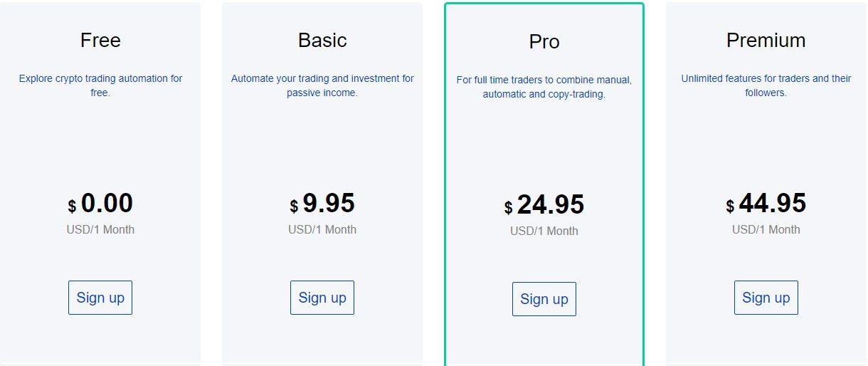868x366 pixels.
Task: Click USD/1 Month under the Free price
Action: [x=100, y=229]
